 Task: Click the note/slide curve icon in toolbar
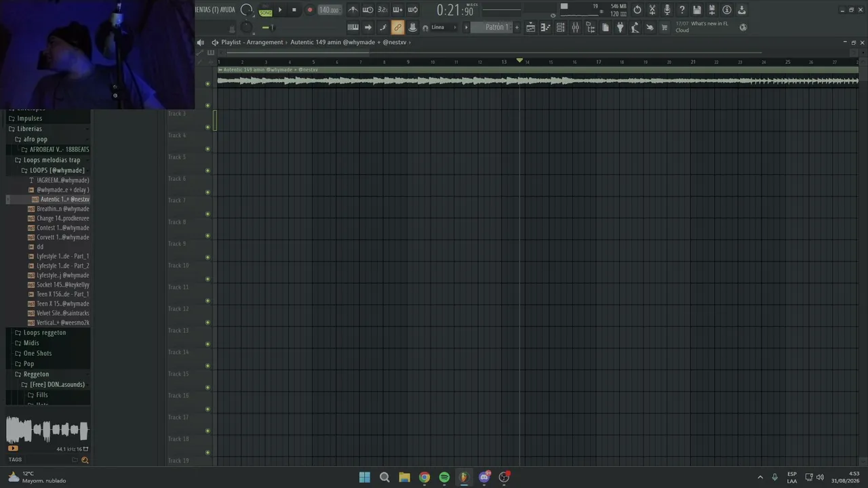coord(382,27)
